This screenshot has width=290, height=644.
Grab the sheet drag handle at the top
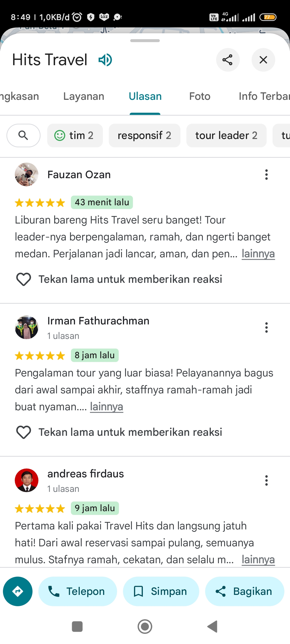(x=145, y=41)
